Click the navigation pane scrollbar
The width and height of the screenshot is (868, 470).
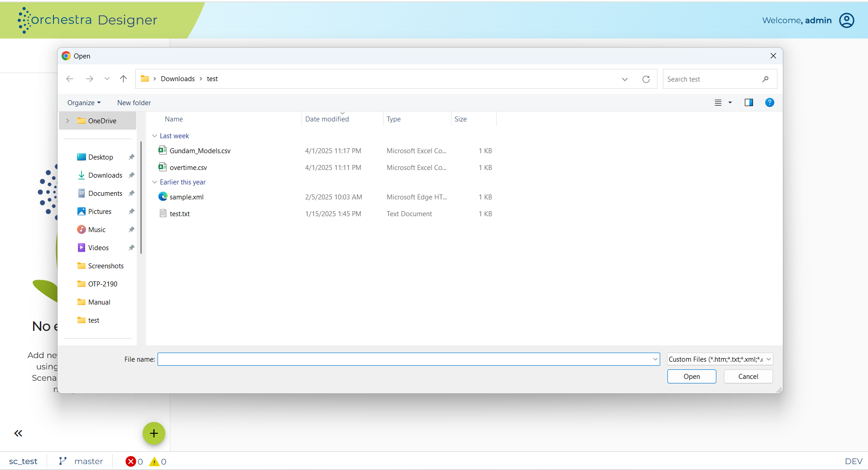[141, 198]
